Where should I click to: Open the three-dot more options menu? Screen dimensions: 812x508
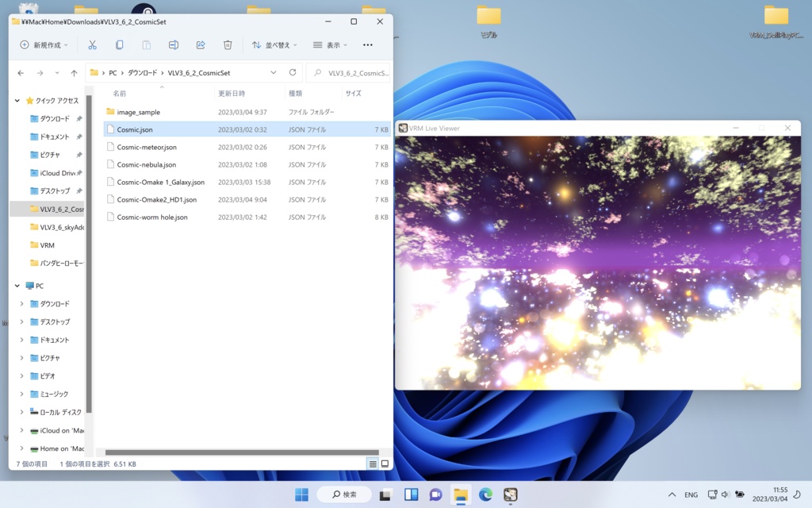tap(368, 45)
